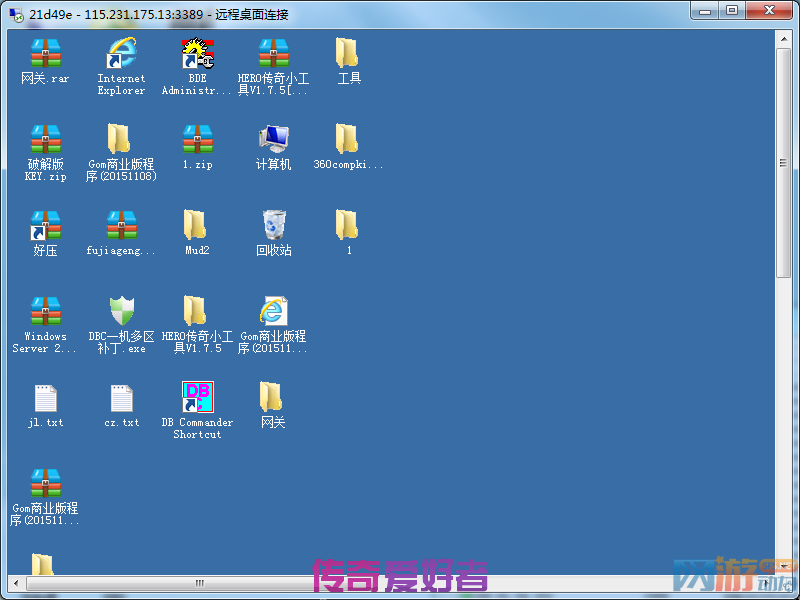This screenshot has width=800, height=600.
Task: Open the BDE Administrator shortcut
Action: [197, 54]
